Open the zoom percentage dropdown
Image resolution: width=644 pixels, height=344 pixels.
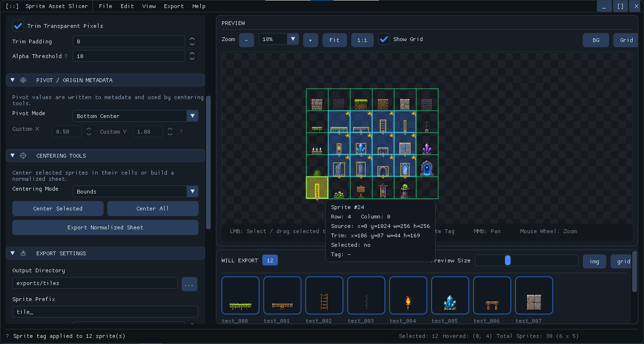279,39
